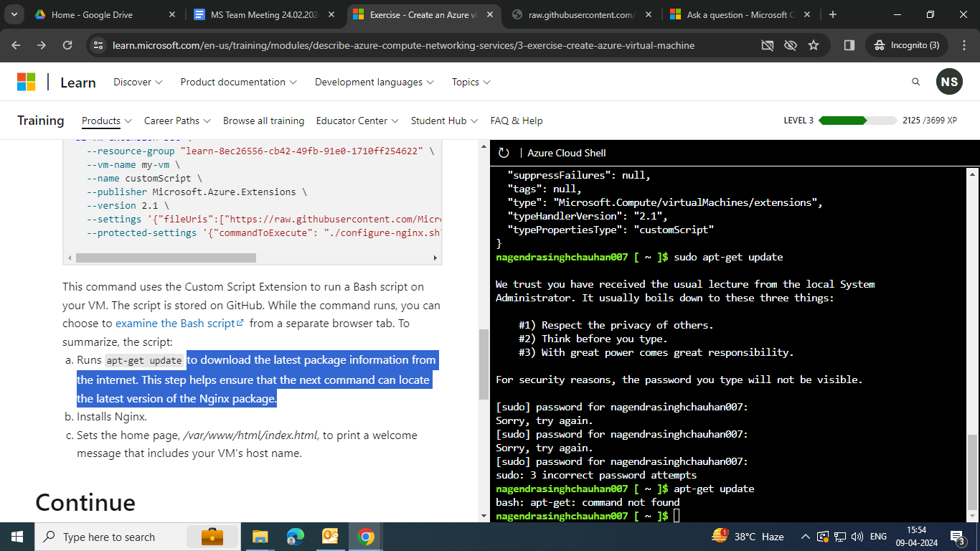Restart Azure Cloud Shell power icon

click(504, 153)
